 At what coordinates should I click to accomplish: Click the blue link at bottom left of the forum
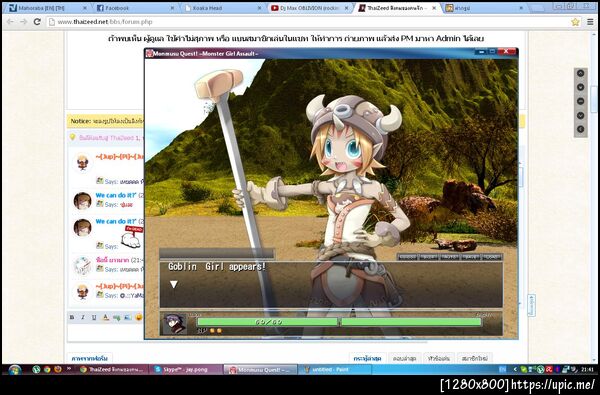point(90,359)
